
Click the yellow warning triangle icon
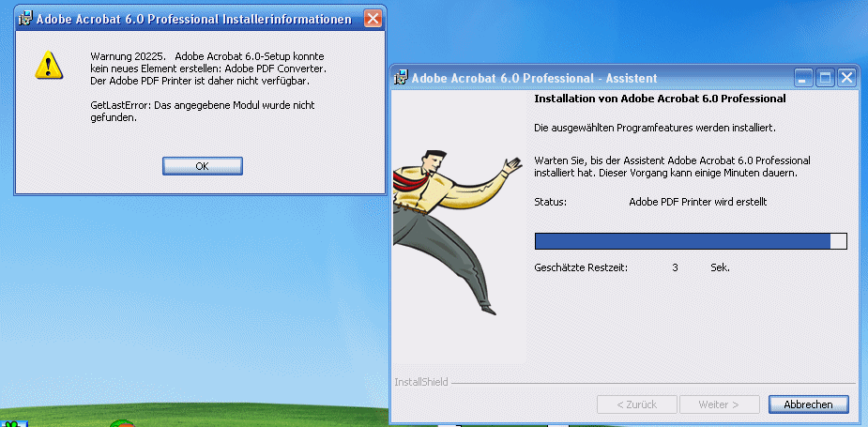click(x=49, y=65)
